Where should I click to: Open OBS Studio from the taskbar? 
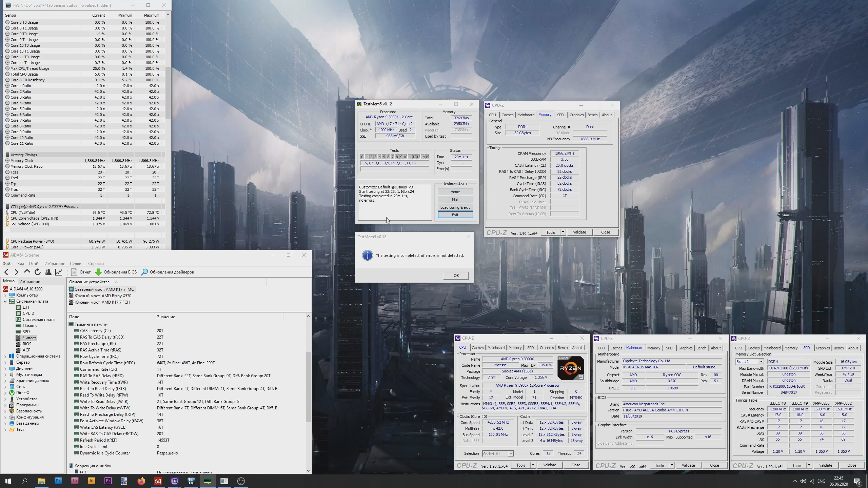coord(241,481)
